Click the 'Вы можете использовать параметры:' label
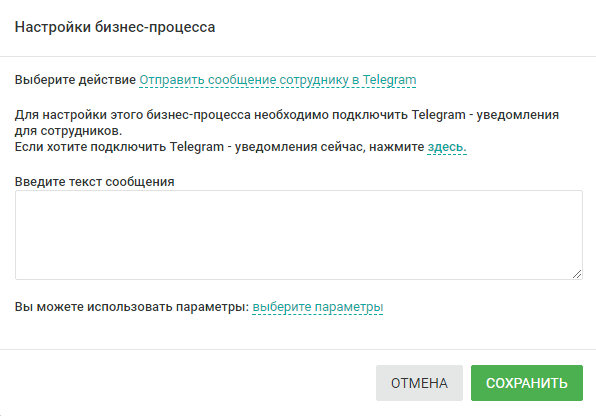Viewport: 596px width, 416px height. pyautogui.click(x=132, y=307)
